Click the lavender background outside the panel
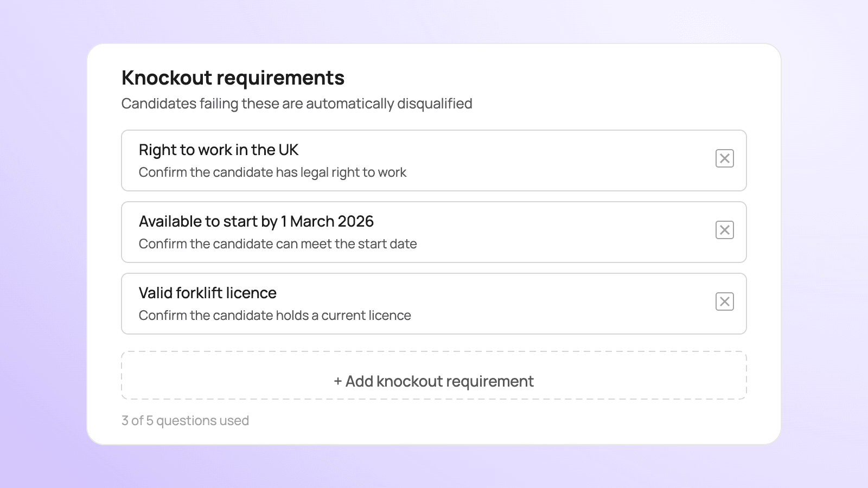Image resolution: width=868 pixels, height=488 pixels. (x=43, y=244)
